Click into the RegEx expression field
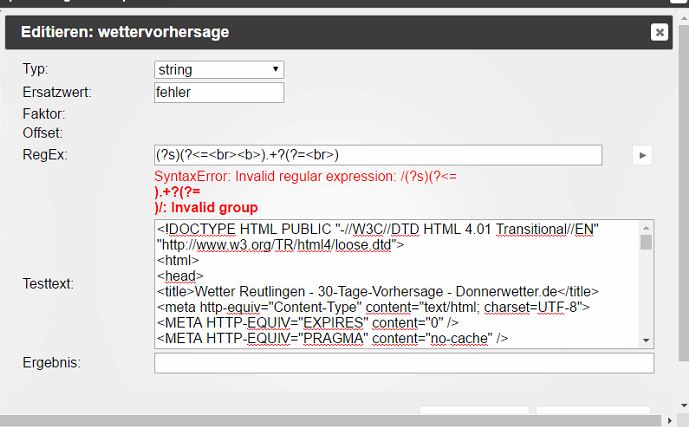The width and height of the screenshot is (689, 427). coord(378,155)
